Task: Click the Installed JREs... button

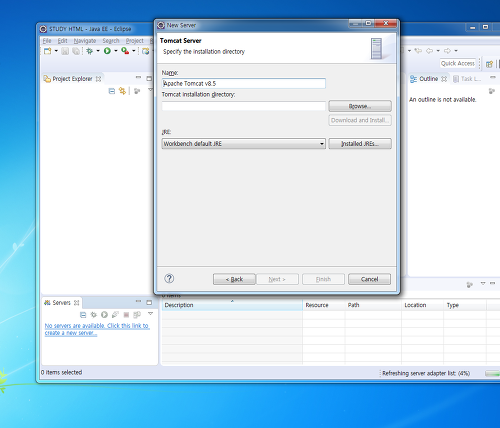Action: pyautogui.click(x=360, y=144)
